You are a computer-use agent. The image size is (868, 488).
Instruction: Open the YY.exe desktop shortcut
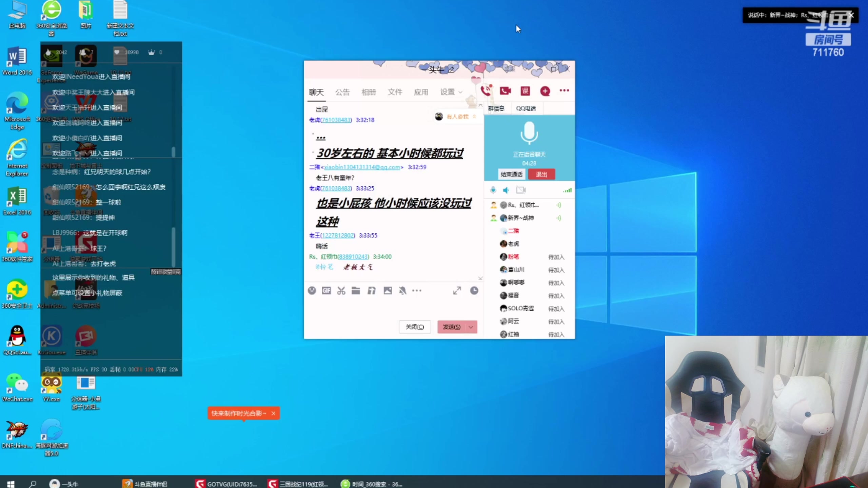click(x=52, y=387)
